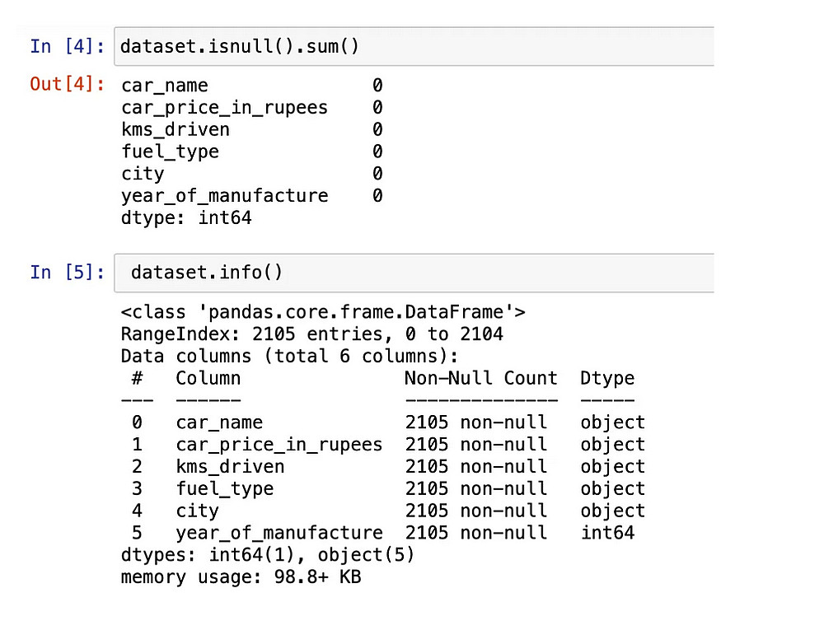Click kms_driven line in Out[4] output
This screenshot has width=824, height=644.
(x=175, y=130)
